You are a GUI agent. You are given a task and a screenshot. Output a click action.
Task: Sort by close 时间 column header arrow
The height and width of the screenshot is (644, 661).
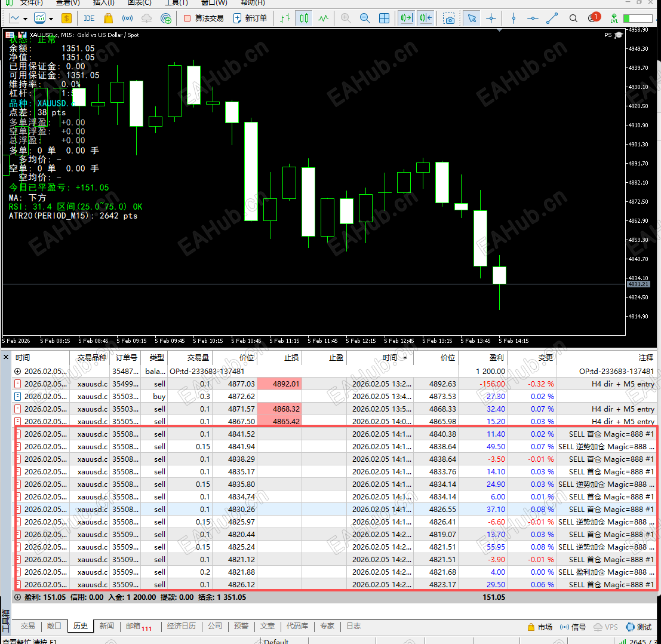click(x=405, y=357)
